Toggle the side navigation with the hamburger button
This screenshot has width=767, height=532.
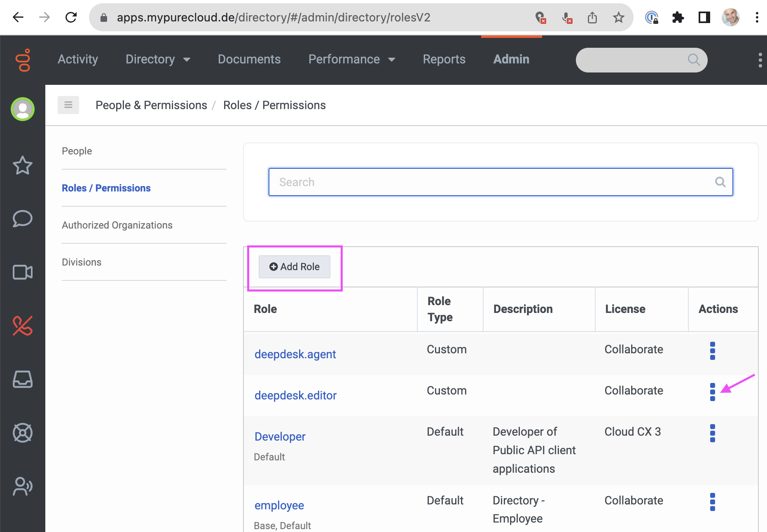[x=68, y=105]
